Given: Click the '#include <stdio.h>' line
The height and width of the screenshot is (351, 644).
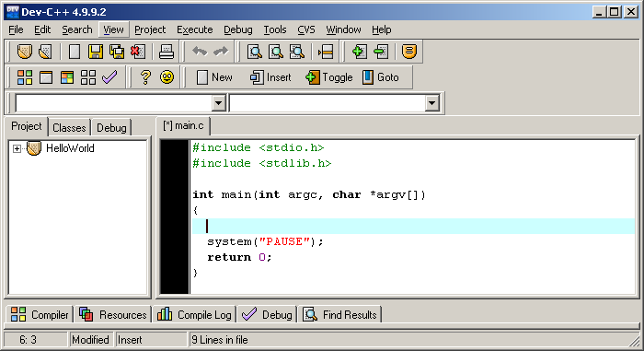Looking at the screenshot, I should click(259, 147).
